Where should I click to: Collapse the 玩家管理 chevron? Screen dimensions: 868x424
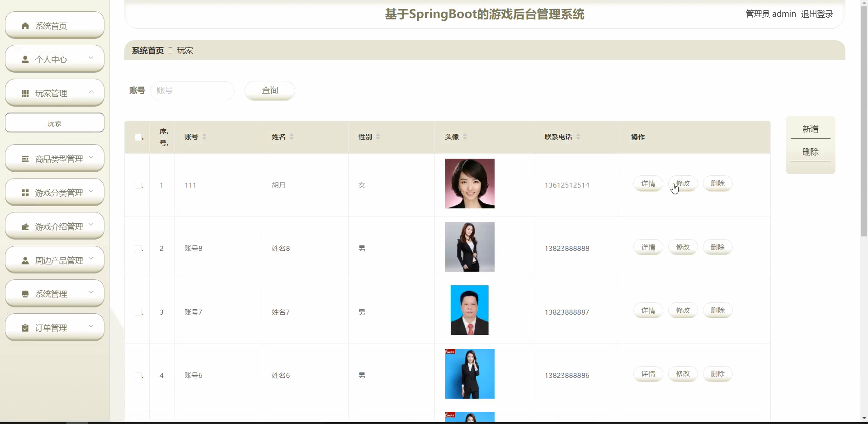[91, 91]
